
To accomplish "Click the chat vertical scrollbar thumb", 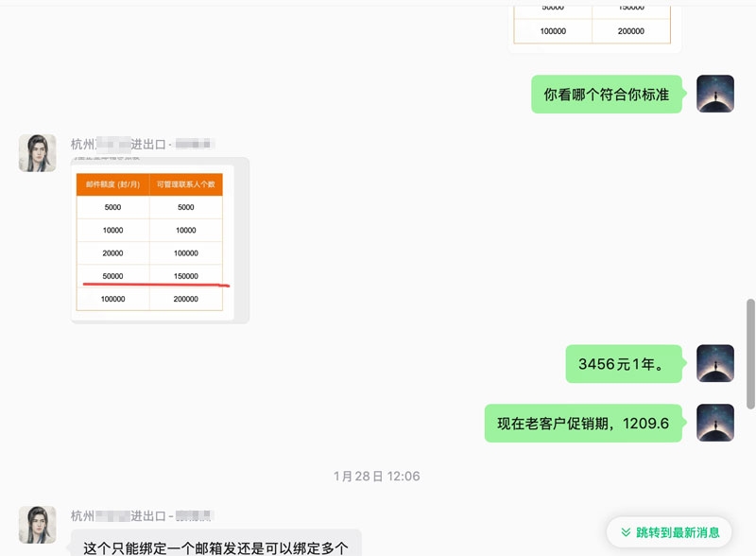I will click(x=750, y=355).
